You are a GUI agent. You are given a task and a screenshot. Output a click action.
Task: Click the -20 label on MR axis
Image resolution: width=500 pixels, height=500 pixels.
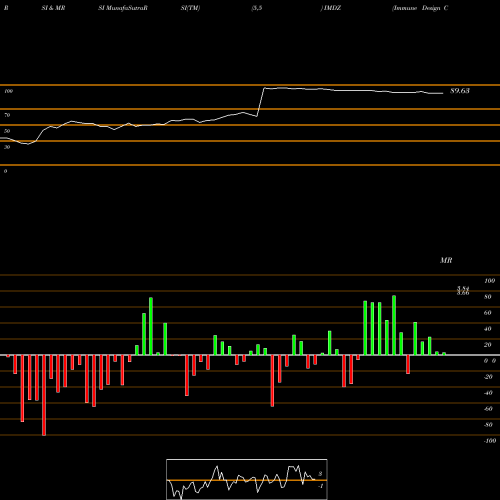click(x=488, y=377)
